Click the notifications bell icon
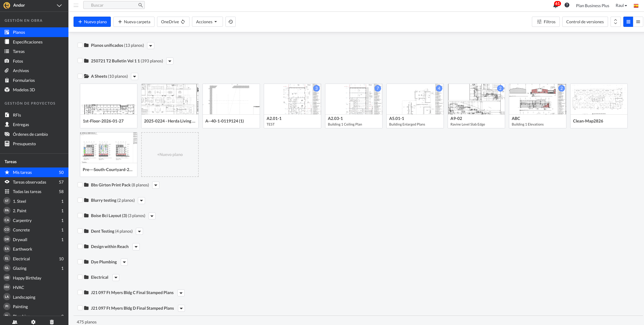644x325 pixels. pyautogui.click(x=555, y=5)
